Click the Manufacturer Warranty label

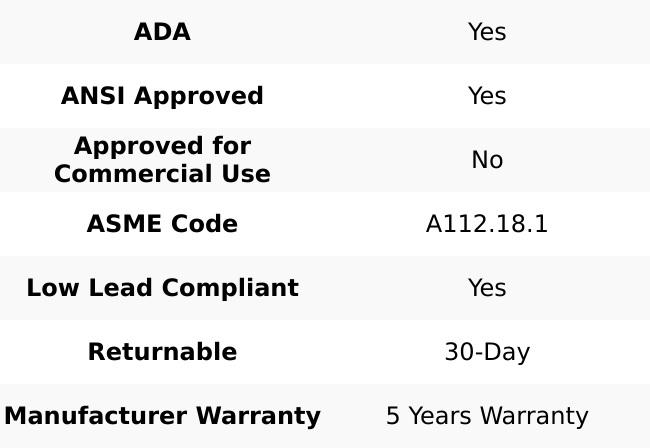pyautogui.click(x=162, y=416)
